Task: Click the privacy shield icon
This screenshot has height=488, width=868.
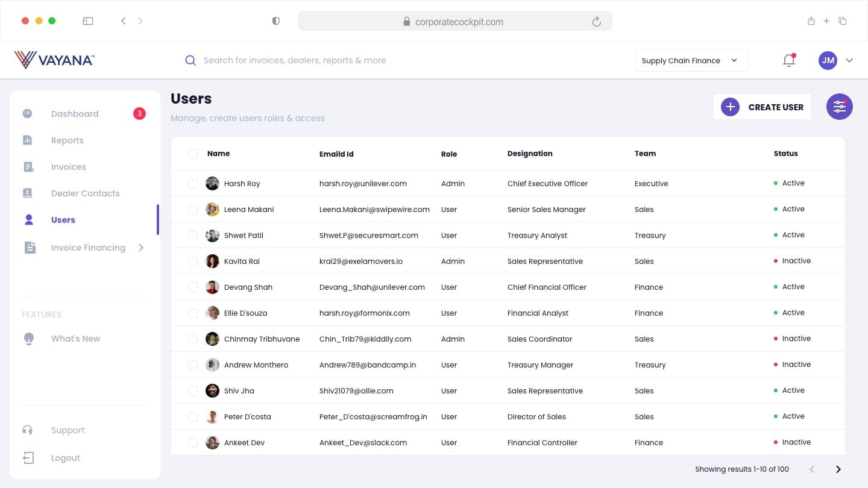Action: [x=276, y=21]
